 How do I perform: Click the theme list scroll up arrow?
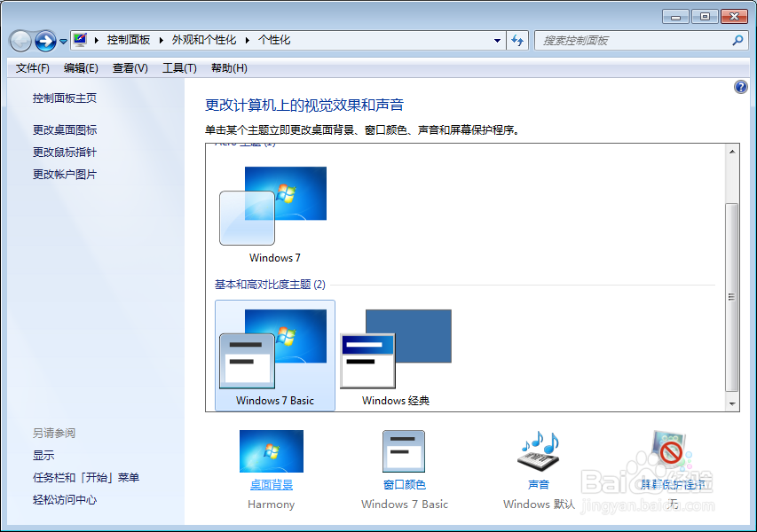pyautogui.click(x=732, y=152)
